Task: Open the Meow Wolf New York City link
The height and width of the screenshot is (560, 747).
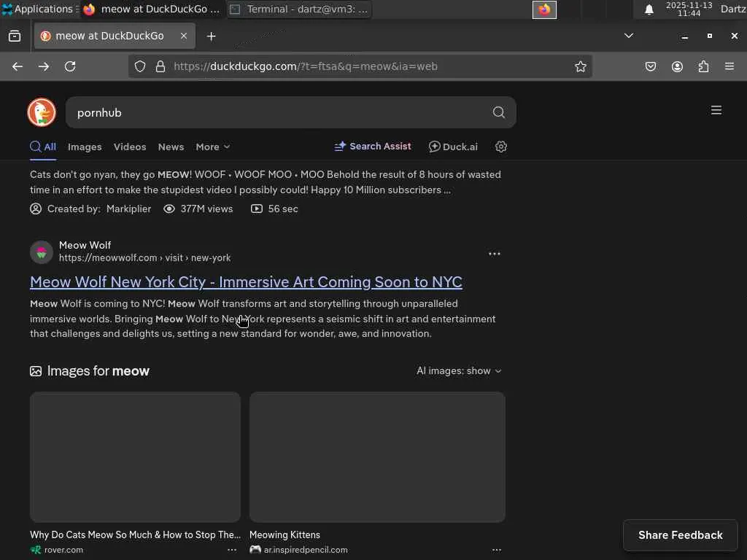Action: point(246,282)
